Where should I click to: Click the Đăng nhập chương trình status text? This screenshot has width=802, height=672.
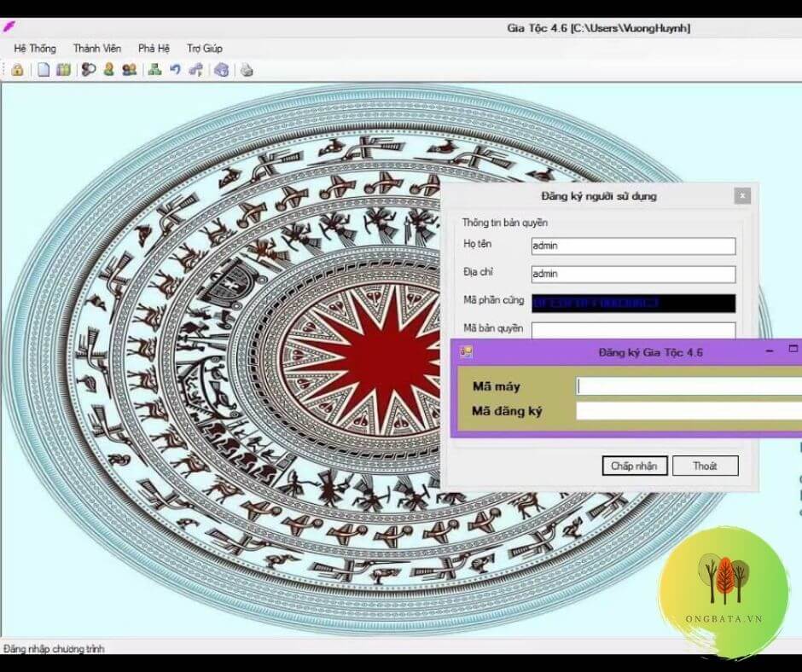coord(54,648)
